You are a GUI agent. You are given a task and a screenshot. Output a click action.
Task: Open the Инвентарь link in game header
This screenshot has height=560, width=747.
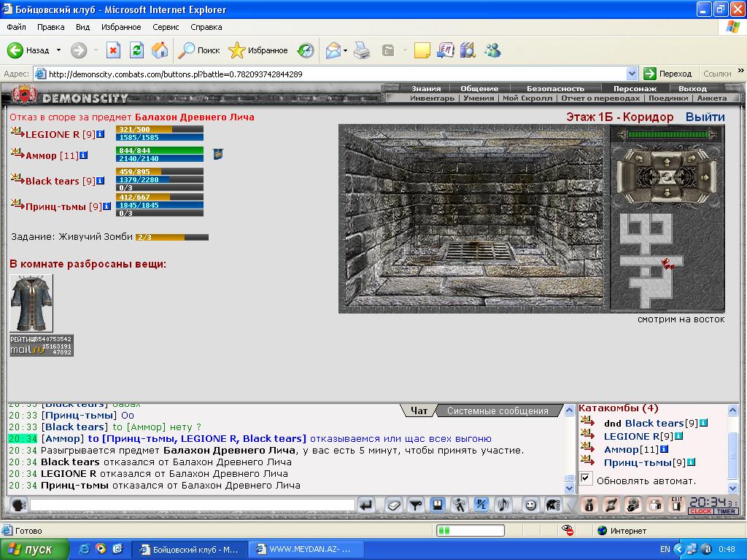[432, 98]
